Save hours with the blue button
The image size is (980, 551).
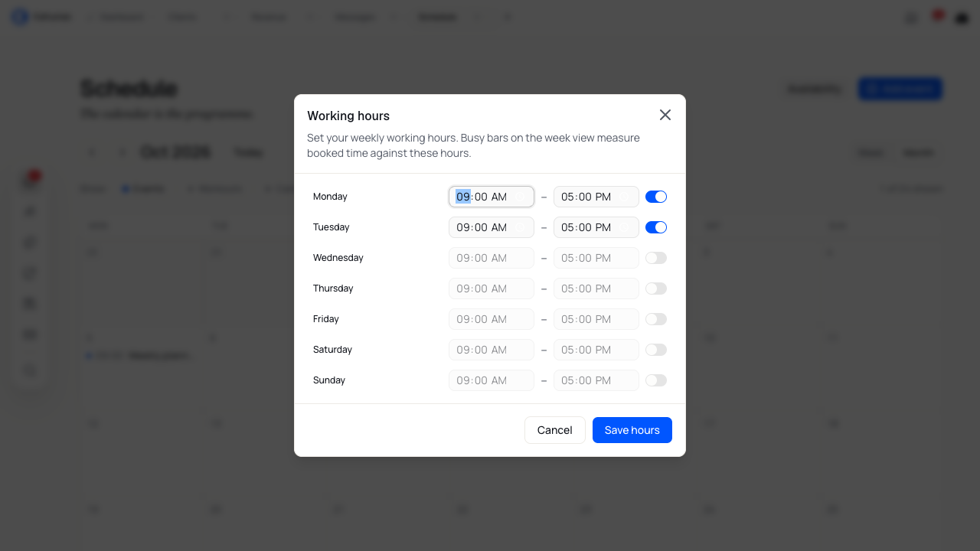[632, 430]
